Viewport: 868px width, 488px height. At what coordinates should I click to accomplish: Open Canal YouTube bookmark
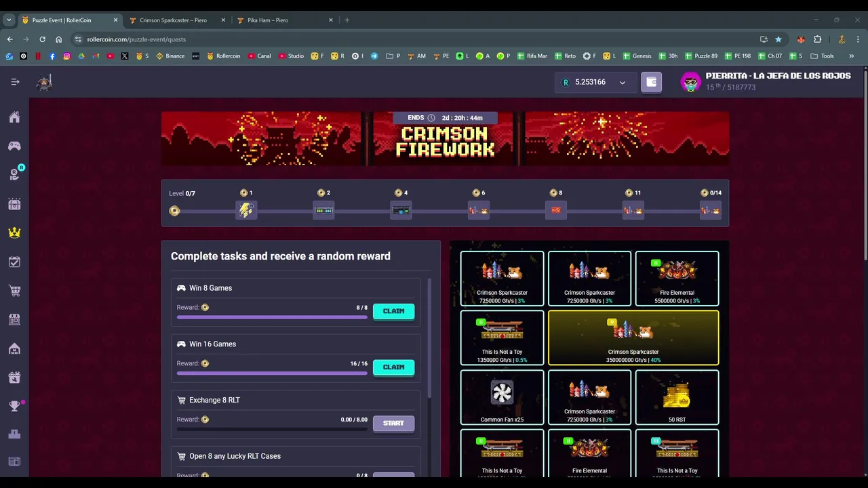click(259, 56)
